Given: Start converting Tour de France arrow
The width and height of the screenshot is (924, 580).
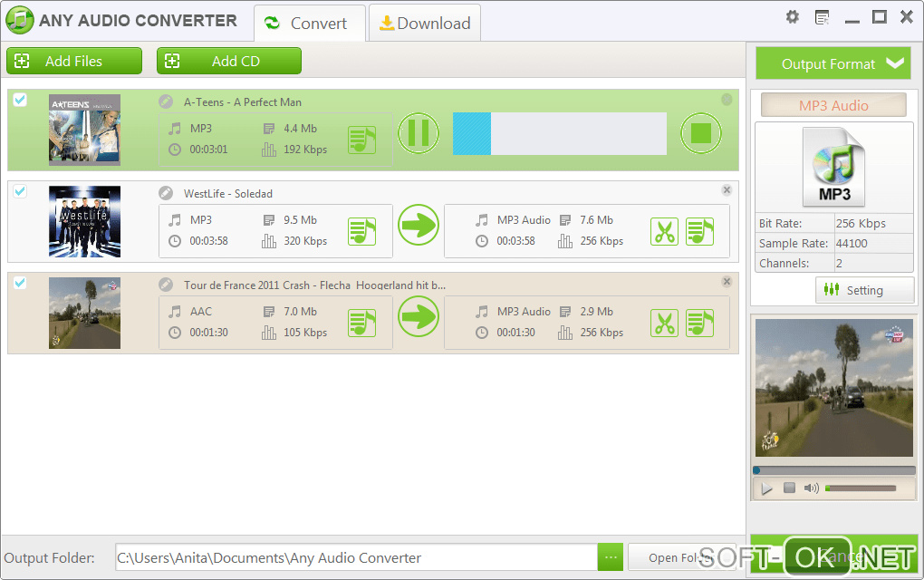Looking at the screenshot, I should click(419, 316).
